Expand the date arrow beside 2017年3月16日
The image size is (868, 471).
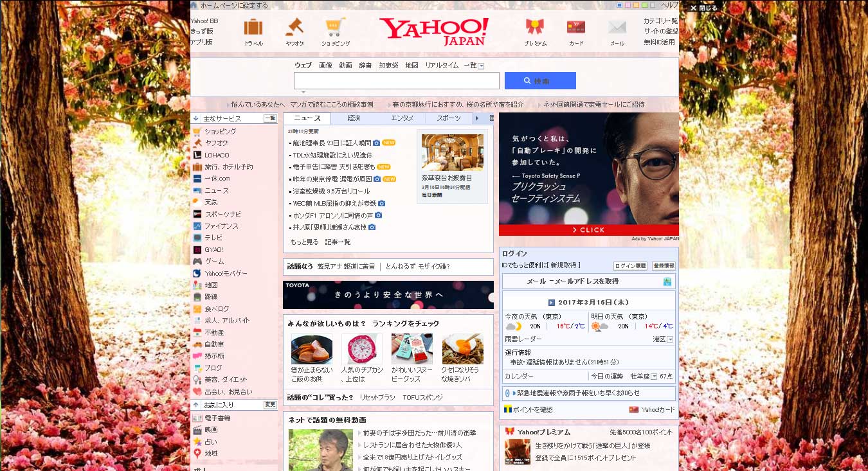point(552,302)
